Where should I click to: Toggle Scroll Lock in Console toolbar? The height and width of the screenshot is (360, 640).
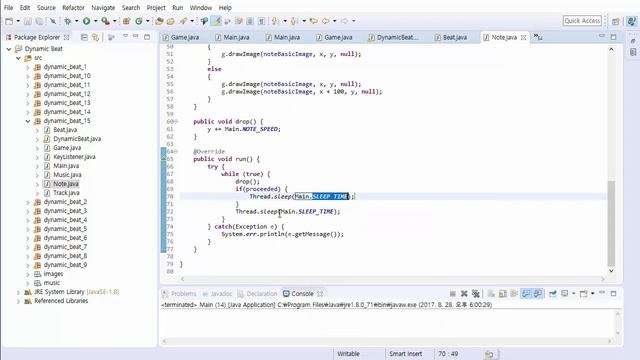[503, 293]
